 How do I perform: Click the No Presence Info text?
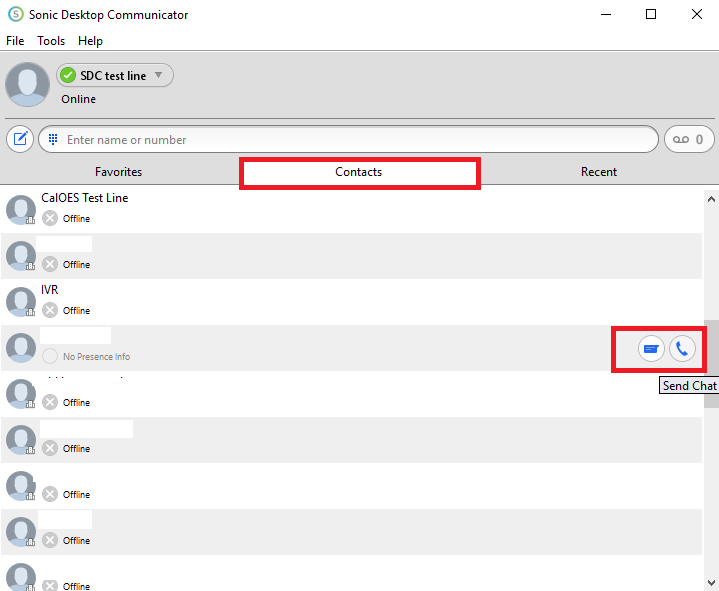(96, 356)
